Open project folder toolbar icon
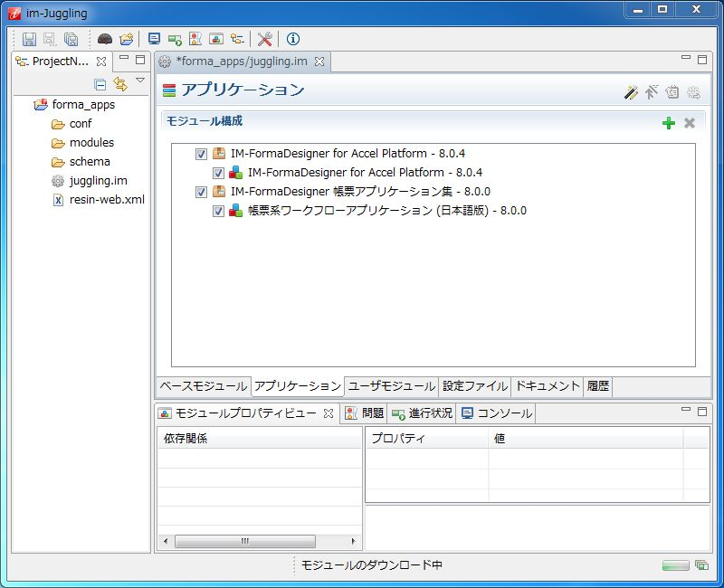 click(126, 39)
